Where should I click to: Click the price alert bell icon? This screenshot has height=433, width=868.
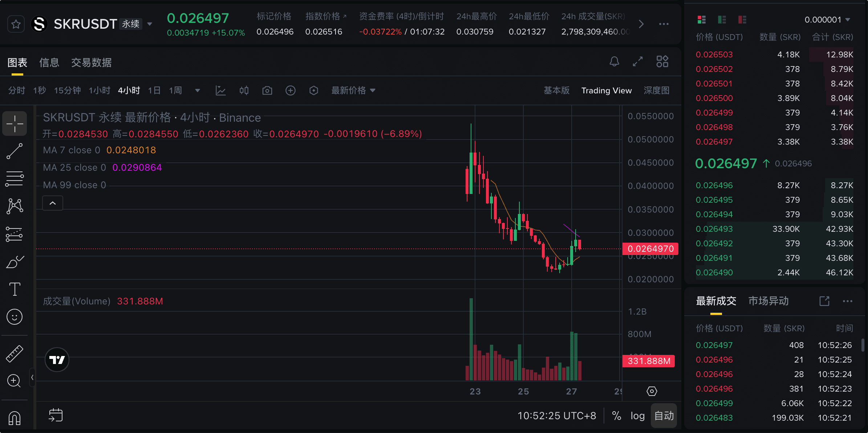pyautogui.click(x=614, y=61)
